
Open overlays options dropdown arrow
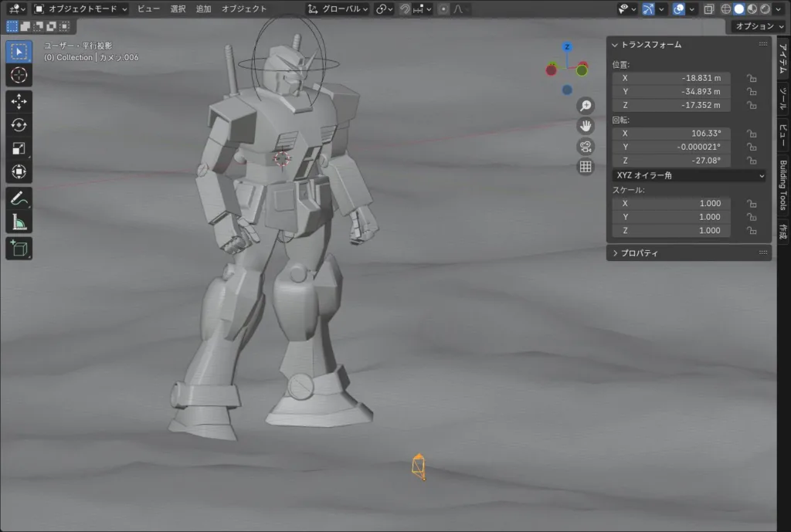pyautogui.click(x=691, y=8)
